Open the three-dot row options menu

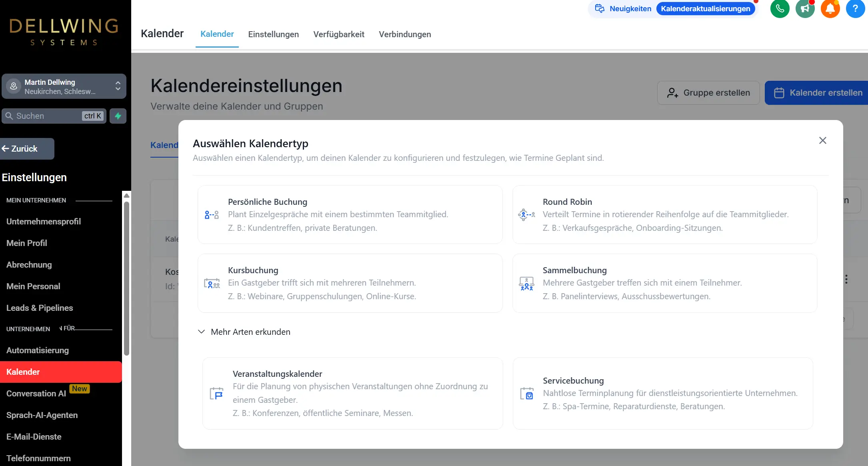click(x=846, y=279)
